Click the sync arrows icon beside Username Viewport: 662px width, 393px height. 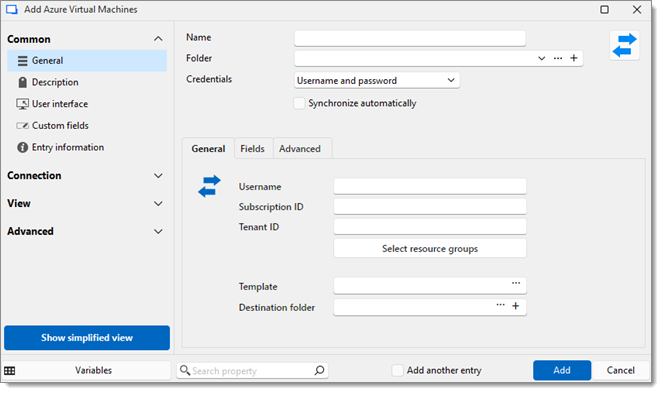click(209, 186)
